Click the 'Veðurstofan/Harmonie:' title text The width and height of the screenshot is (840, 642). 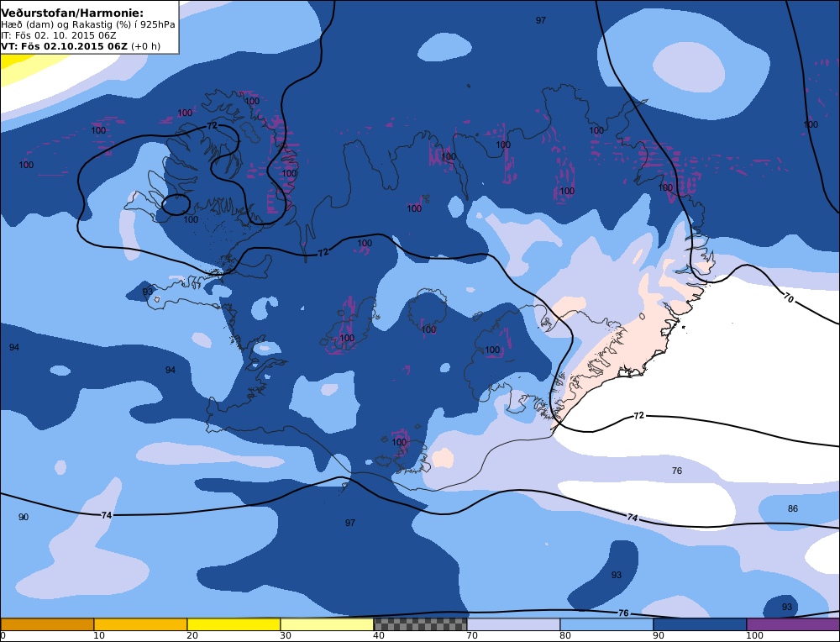point(72,13)
